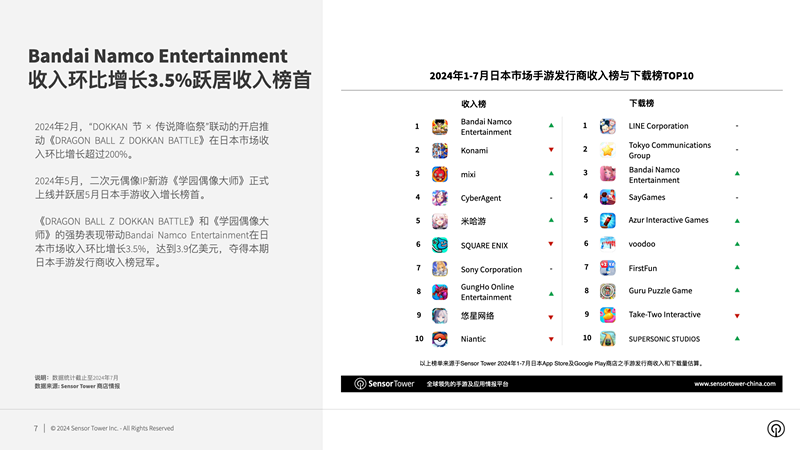Click the red down arrow beside Take-Two Interactive
The image size is (800, 450).
point(737,316)
